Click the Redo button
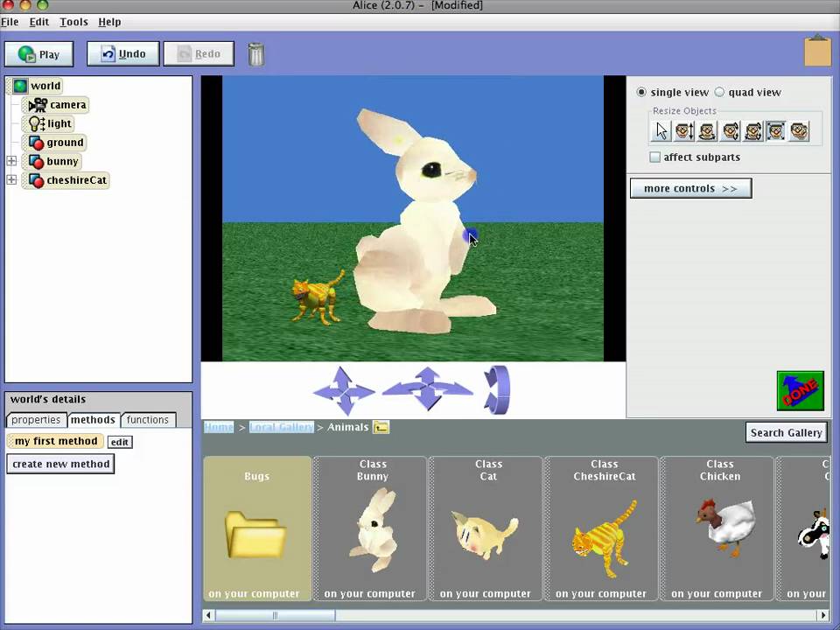The height and width of the screenshot is (630, 840). click(199, 53)
